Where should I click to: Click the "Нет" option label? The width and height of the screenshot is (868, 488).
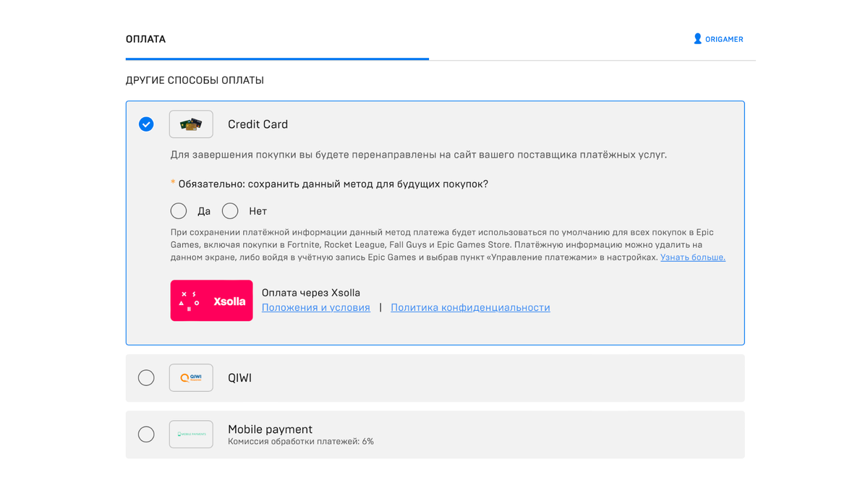[258, 212]
